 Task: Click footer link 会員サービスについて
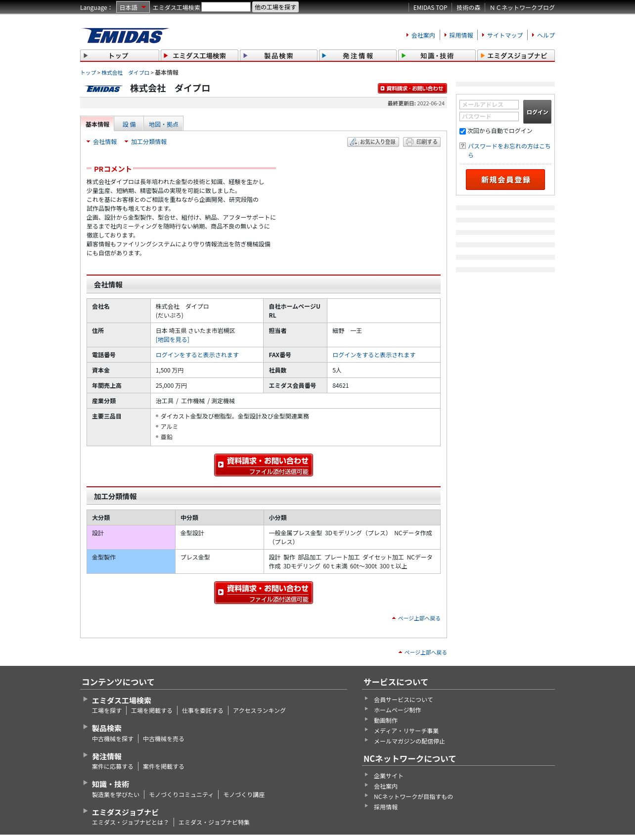403,700
